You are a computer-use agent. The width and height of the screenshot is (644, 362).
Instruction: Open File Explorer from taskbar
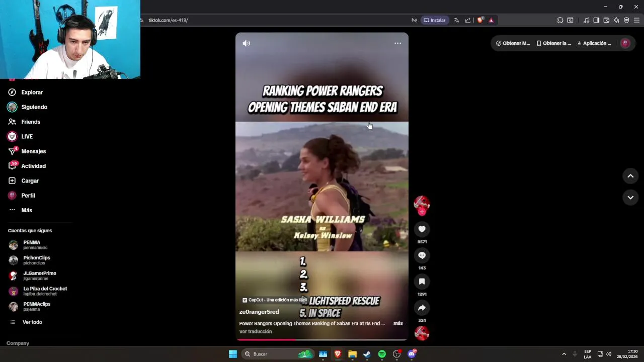352,354
